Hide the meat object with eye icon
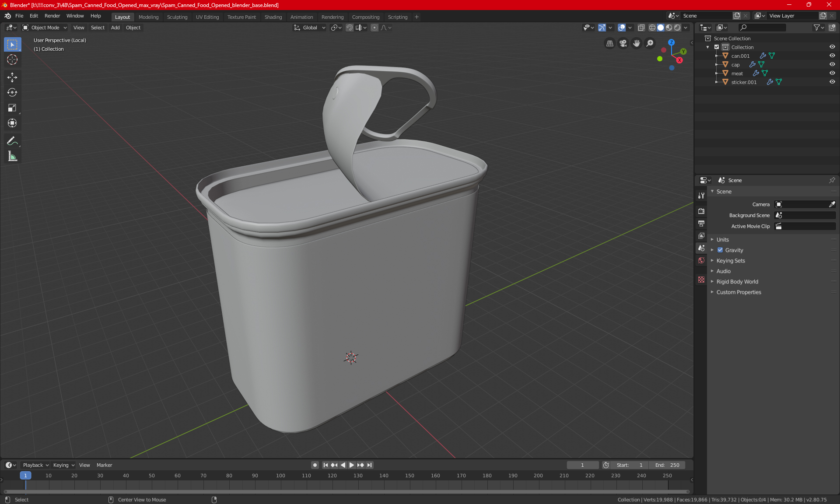 832,73
